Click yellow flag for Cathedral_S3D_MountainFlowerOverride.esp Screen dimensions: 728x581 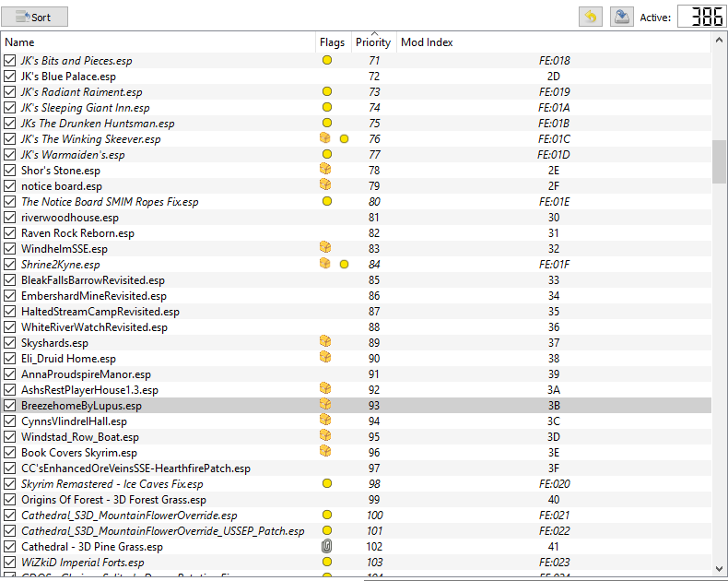[x=327, y=515]
